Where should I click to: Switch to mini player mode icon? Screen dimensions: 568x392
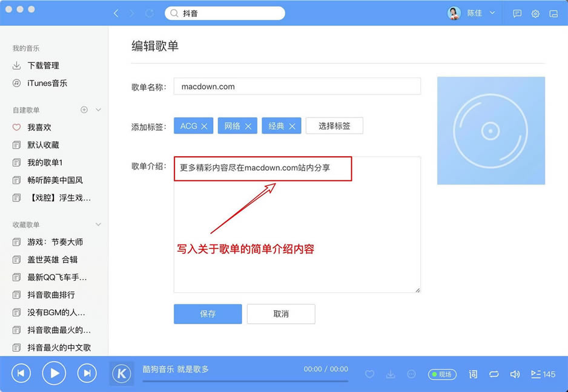[x=553, y=13]
